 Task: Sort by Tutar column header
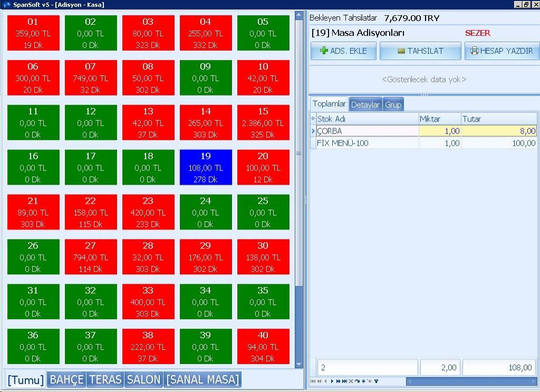point(499,119)
